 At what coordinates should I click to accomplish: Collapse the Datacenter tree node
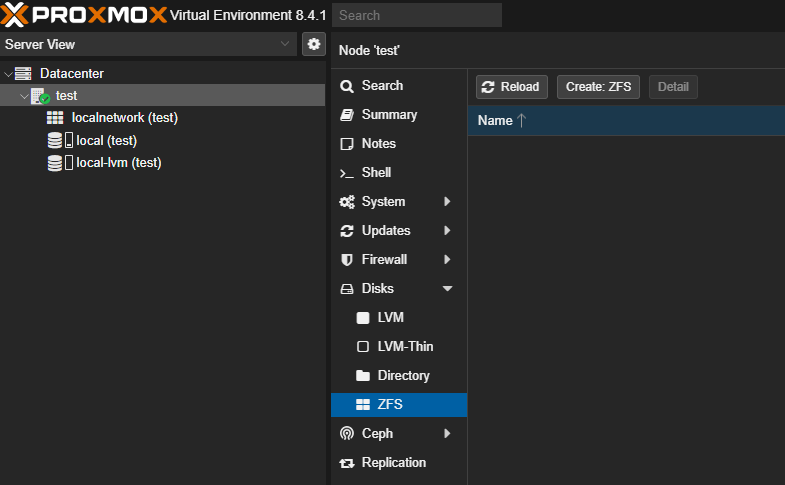(x=8, y=74)
